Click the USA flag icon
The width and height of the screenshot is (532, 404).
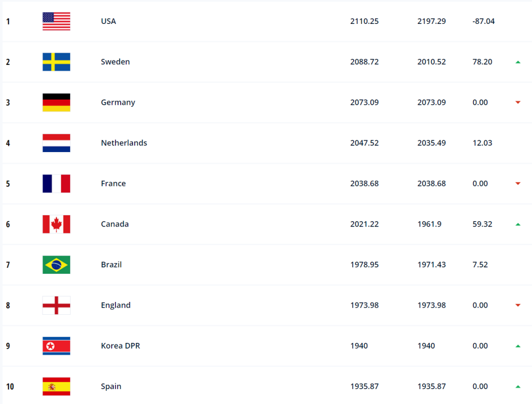click(x=56, y=21)
